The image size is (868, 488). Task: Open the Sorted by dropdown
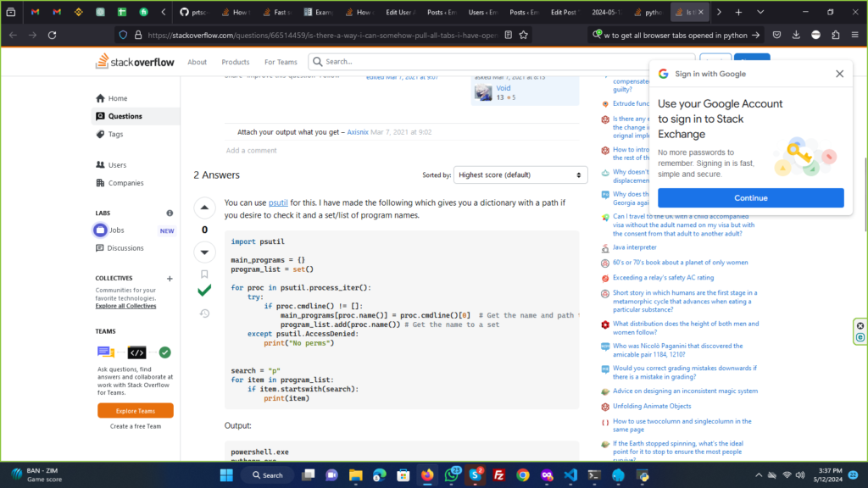click(520, 175)
